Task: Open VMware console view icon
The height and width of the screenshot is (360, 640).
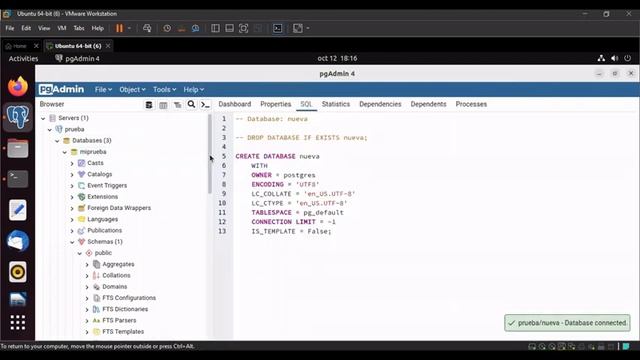Action: click(278, 28)
